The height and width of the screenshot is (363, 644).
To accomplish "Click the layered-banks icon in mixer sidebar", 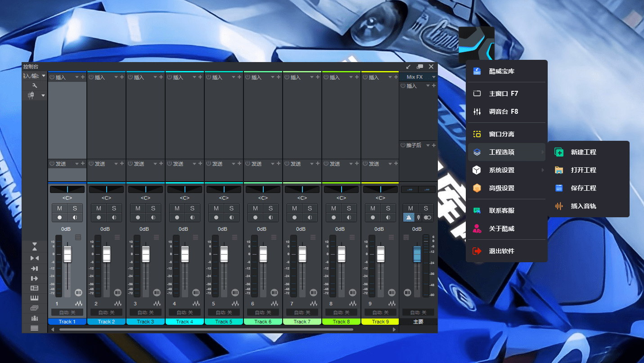I will click(35, 308).
